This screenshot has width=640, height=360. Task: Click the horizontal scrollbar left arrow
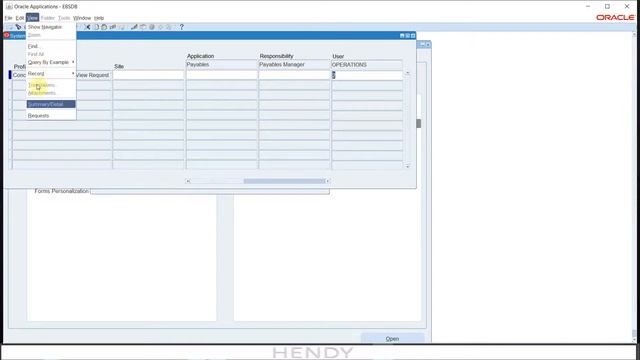click(x=188, y=181)
